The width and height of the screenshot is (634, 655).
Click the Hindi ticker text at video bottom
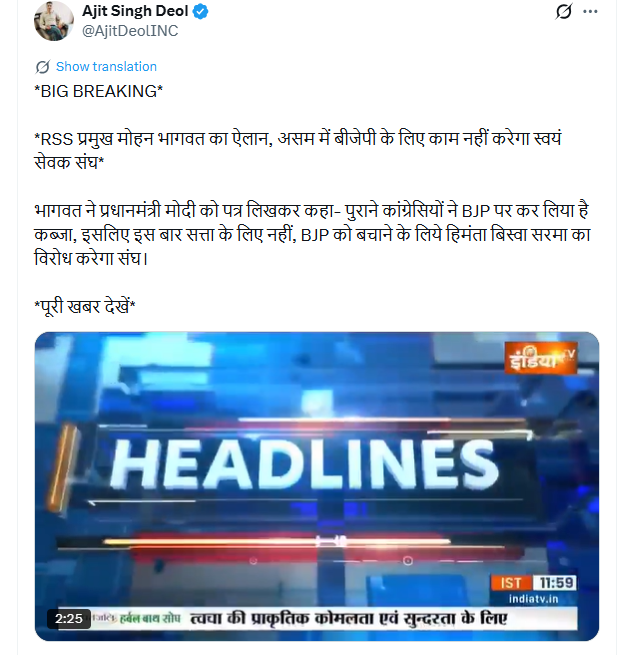point(348,618)
